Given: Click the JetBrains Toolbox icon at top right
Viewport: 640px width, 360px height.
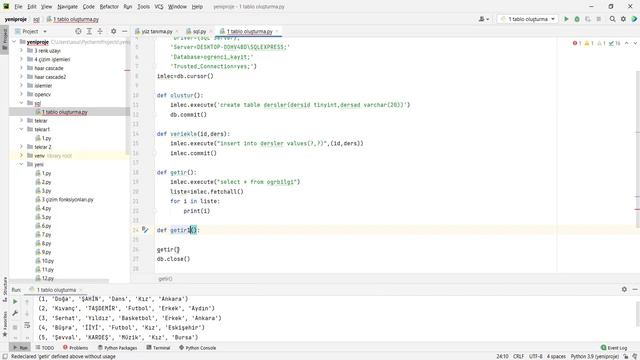Looking at the screenshot, I should coord(634,19).
